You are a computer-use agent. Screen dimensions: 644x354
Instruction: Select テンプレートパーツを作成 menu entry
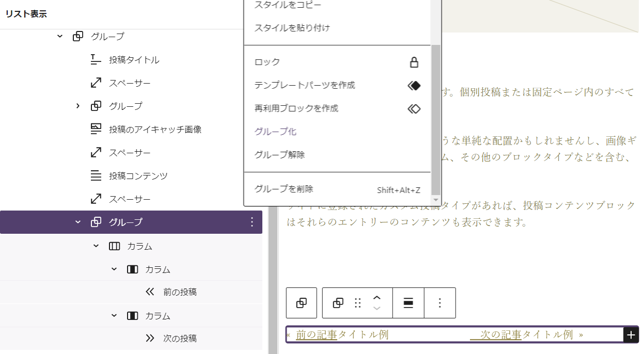coord(305,85)
